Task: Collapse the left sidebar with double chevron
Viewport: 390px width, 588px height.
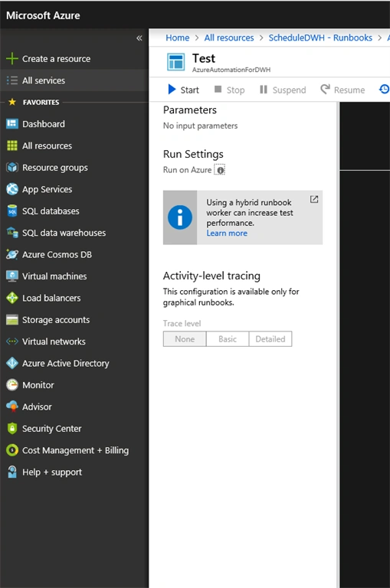Action: pyautogui.click(x=139, y=38)
